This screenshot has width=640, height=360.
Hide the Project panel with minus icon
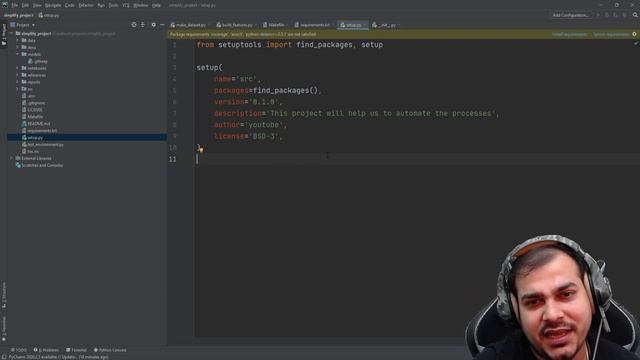pos(162,25)
